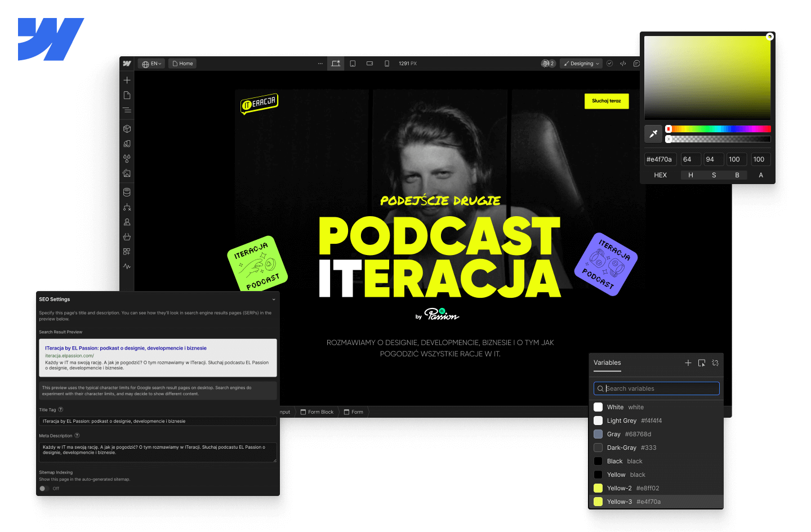Screen dimensions: 811x532
Task: Select the Light Grey color variable
Action: click(656, 421)
